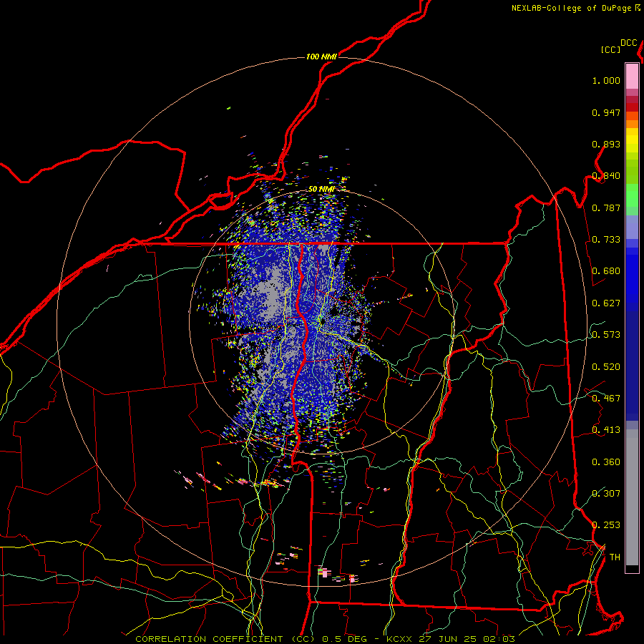Click the 0.893 legend value
644x644 pixels.
click(606, 144)
